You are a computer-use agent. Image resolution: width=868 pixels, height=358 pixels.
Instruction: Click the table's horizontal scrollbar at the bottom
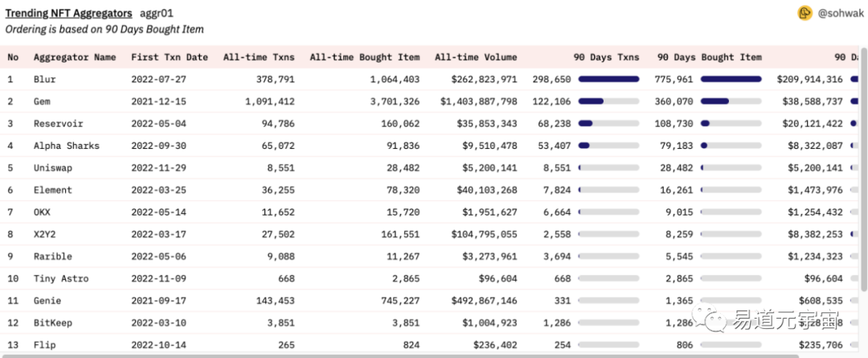click(x=321, y=355)
